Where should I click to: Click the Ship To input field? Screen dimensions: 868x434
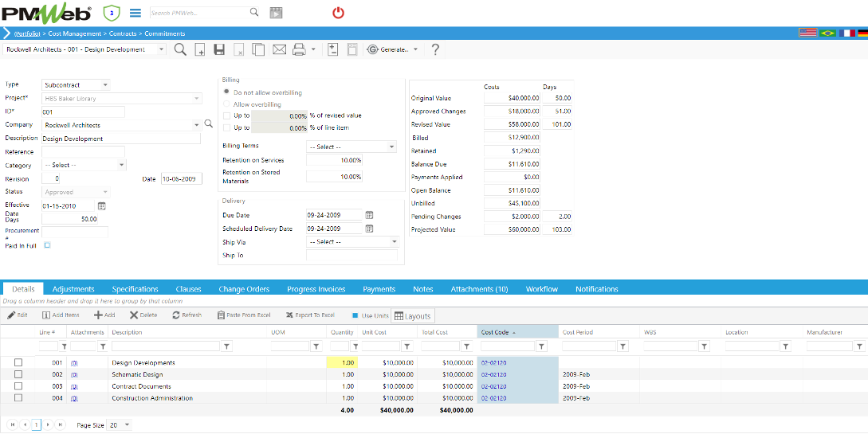point(352,255)
